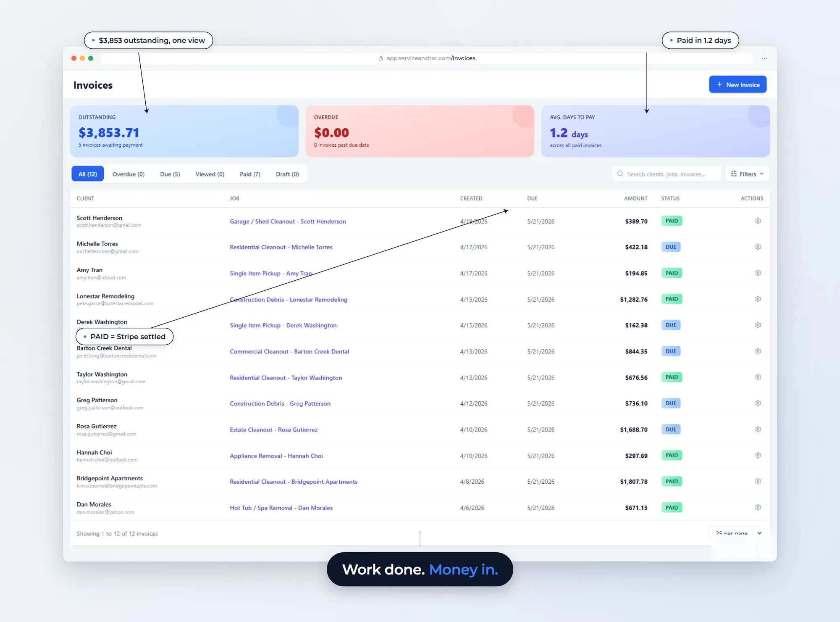The width and height of the screenshot is (840, 622).
Task: Click the STATUS column header
Action: 670,198
